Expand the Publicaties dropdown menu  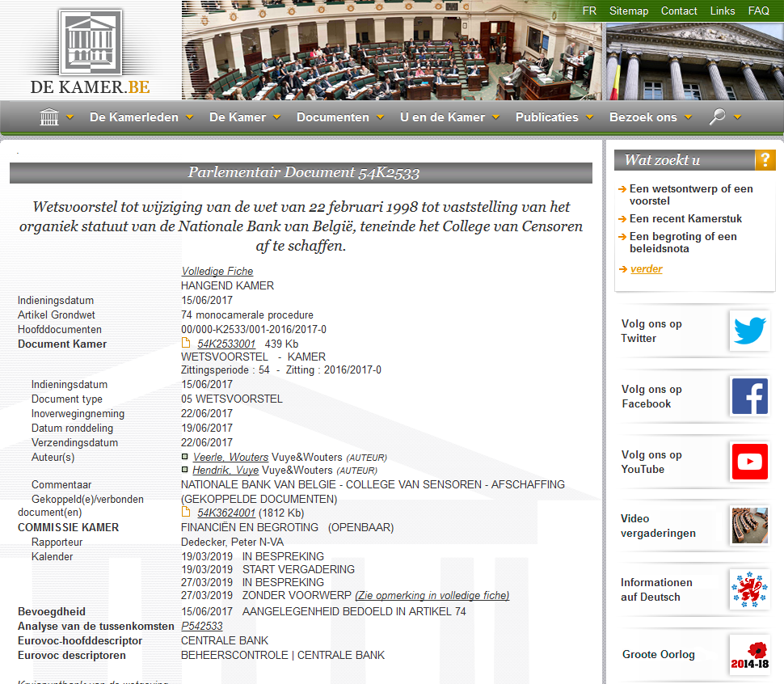(x=554, y=117)
